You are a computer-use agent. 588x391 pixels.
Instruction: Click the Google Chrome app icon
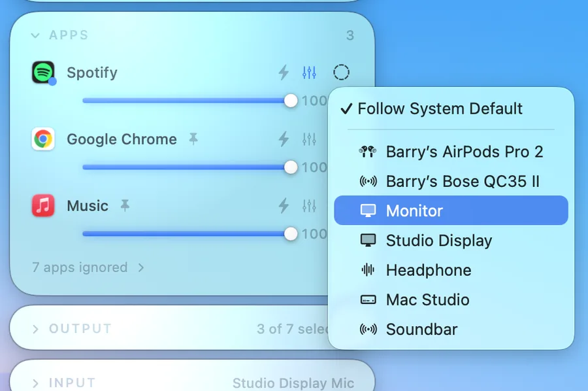(x=44, y=139)
